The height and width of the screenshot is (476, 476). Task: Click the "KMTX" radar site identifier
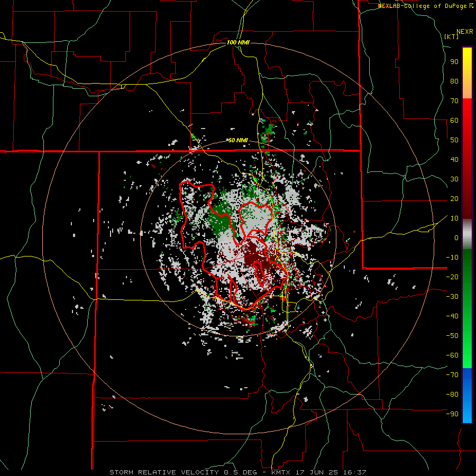coord(281,472)
